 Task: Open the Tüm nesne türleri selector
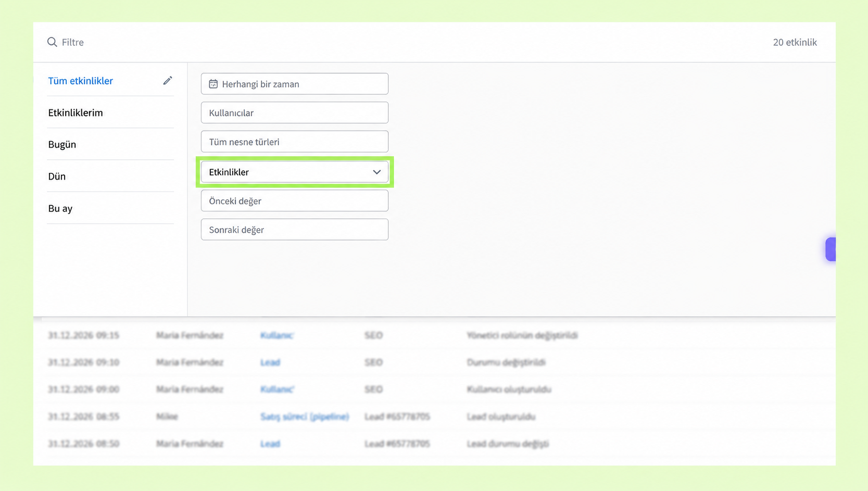[x=295, y=142]
